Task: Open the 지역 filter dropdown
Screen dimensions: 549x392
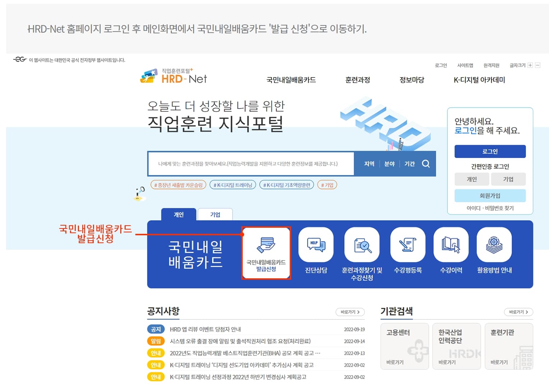Action: pyautogui.click(x=369, y=164)
